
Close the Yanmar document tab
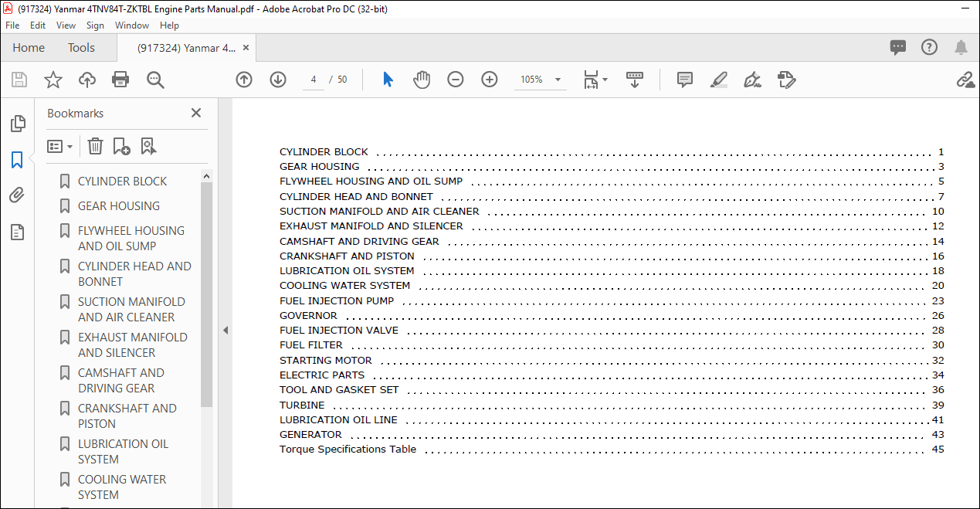246,48
